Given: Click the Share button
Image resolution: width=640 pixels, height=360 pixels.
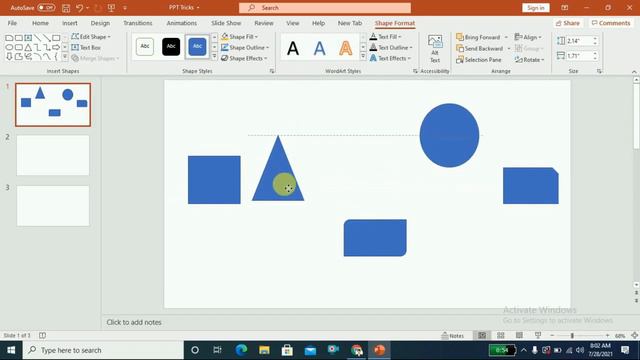Looking at the screenshot, I should pyautogui.click(x=568, y=23).
